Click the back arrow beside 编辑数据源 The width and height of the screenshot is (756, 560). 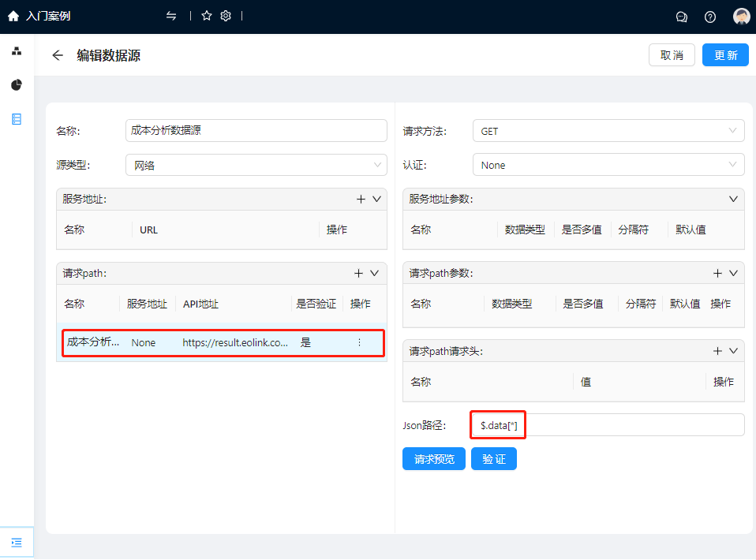tap(57, 55)
